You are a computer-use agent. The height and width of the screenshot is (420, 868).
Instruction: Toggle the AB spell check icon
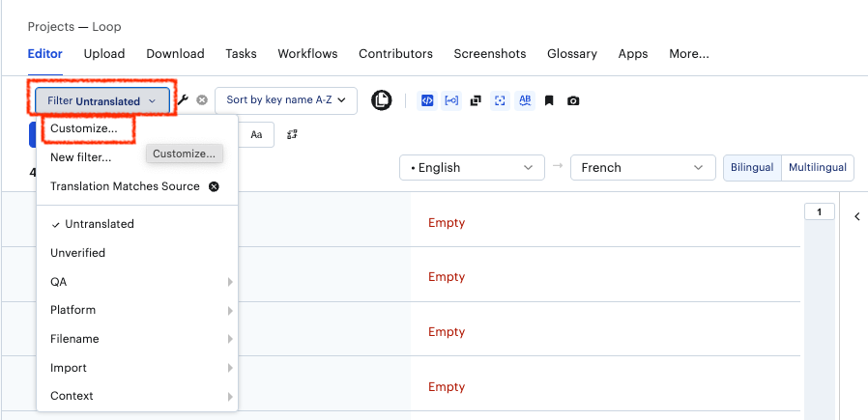point(525,100)
